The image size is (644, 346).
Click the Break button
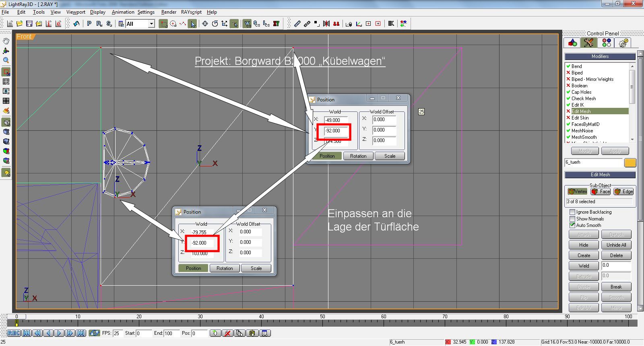pos(616,287)
